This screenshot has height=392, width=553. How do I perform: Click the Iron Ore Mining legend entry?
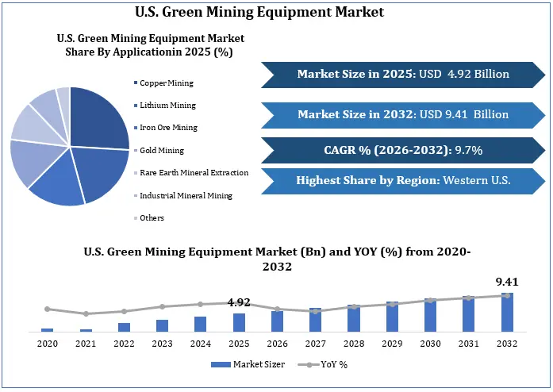165,128
